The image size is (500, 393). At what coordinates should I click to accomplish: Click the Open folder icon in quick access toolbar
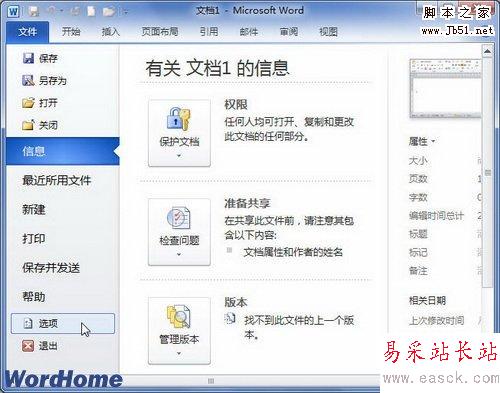pyautogui.click(x=109, y=12)
